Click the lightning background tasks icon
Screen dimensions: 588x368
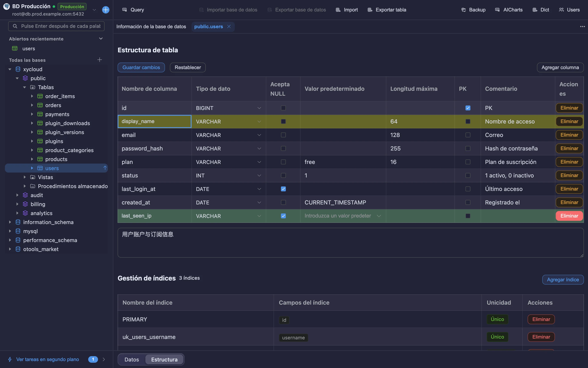tap(10, 359)
